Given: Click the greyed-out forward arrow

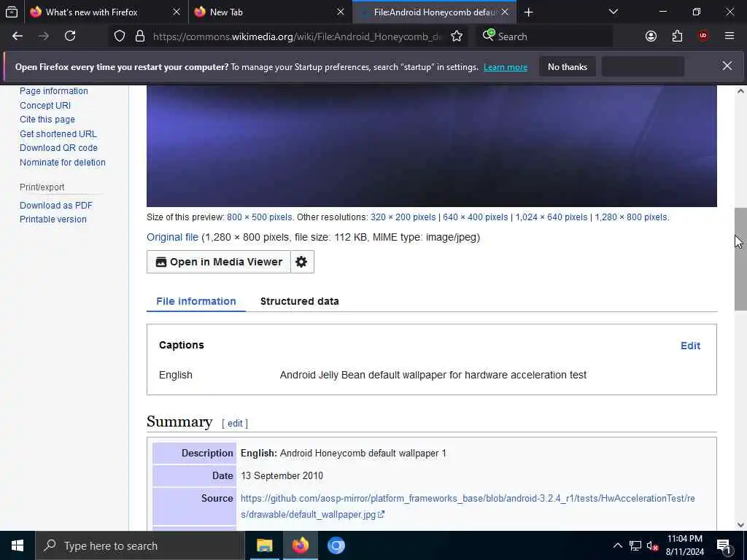Looking at the screenshot, I should pyautogui.click(x=44, y=36).
